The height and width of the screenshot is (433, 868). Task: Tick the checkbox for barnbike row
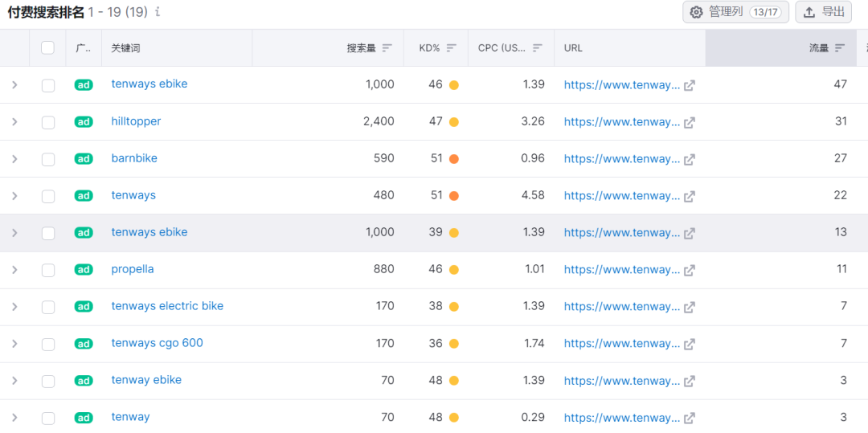pos(48,159)
